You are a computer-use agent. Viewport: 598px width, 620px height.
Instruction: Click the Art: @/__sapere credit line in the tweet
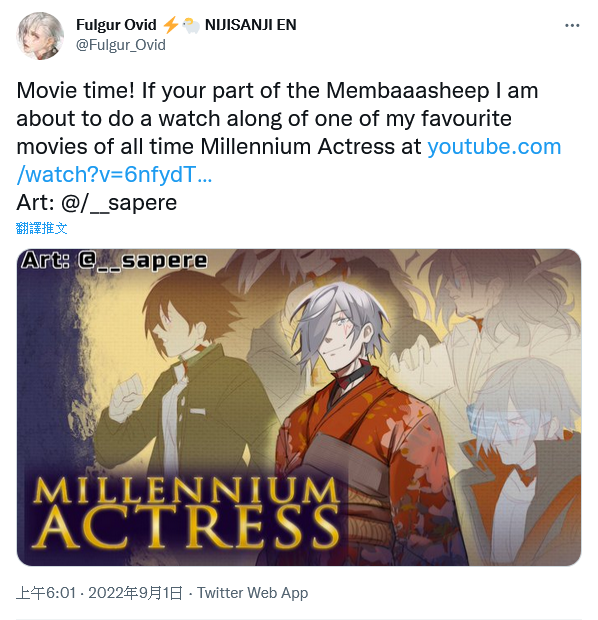click(x=97, y=202)
